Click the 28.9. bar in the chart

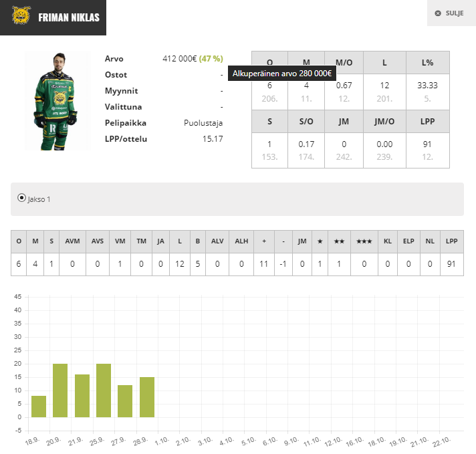[147, 397]
